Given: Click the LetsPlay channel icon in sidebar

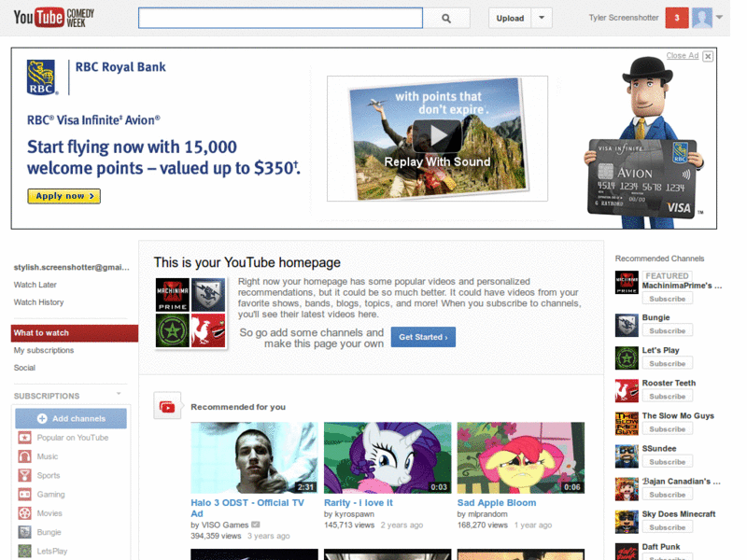Looking at the screenshot, I should click(25, 551).
